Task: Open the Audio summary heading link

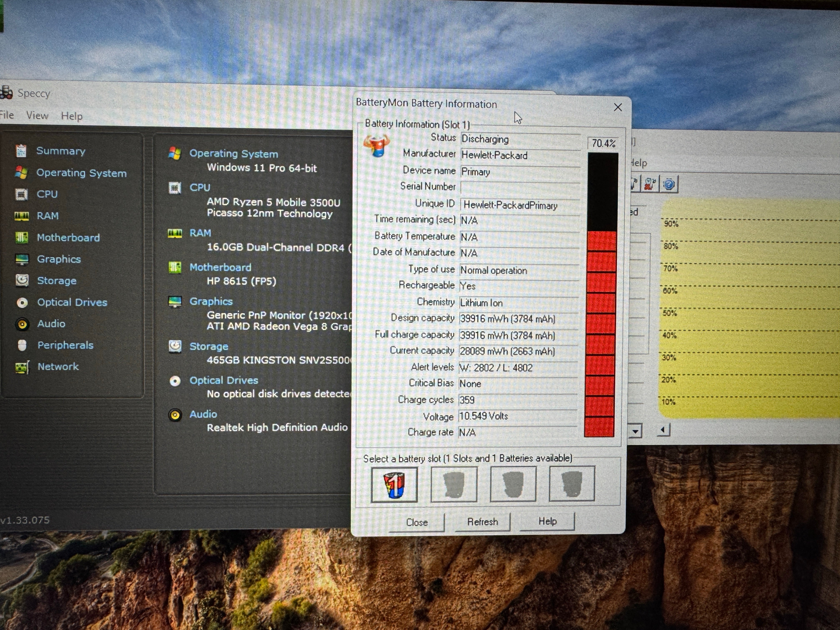Action: tap(203, 414)
